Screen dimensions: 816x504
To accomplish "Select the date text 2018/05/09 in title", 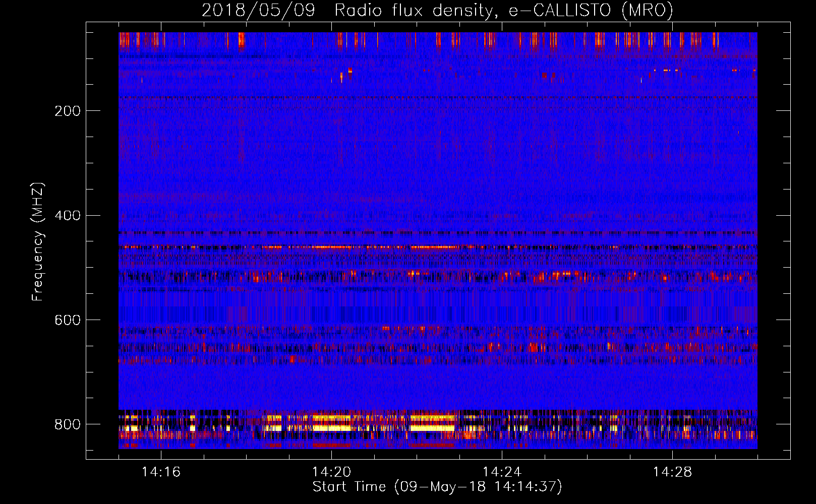I will tap(258, 11).
